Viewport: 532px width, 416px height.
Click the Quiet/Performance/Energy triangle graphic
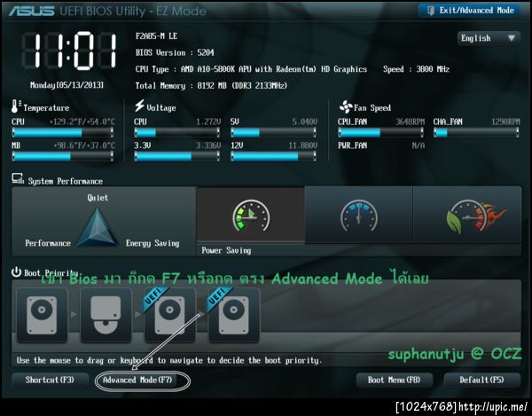[97, 227]
